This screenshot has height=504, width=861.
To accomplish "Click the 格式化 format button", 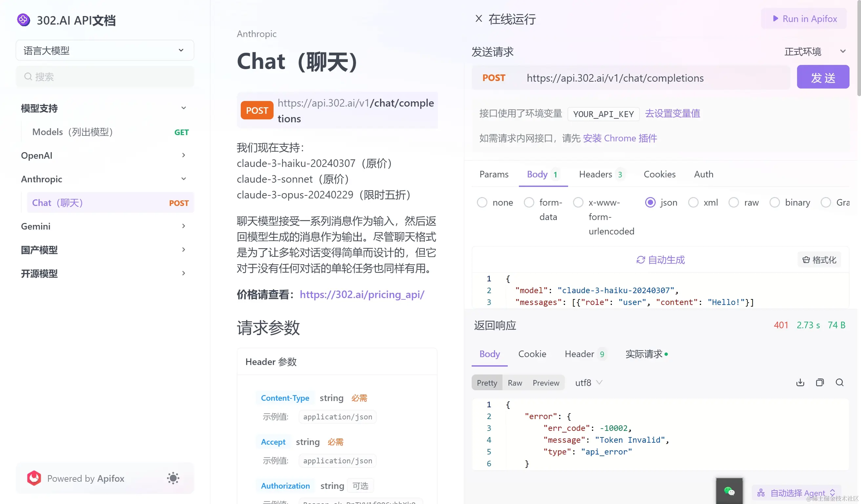I will (x=819, y=260).
